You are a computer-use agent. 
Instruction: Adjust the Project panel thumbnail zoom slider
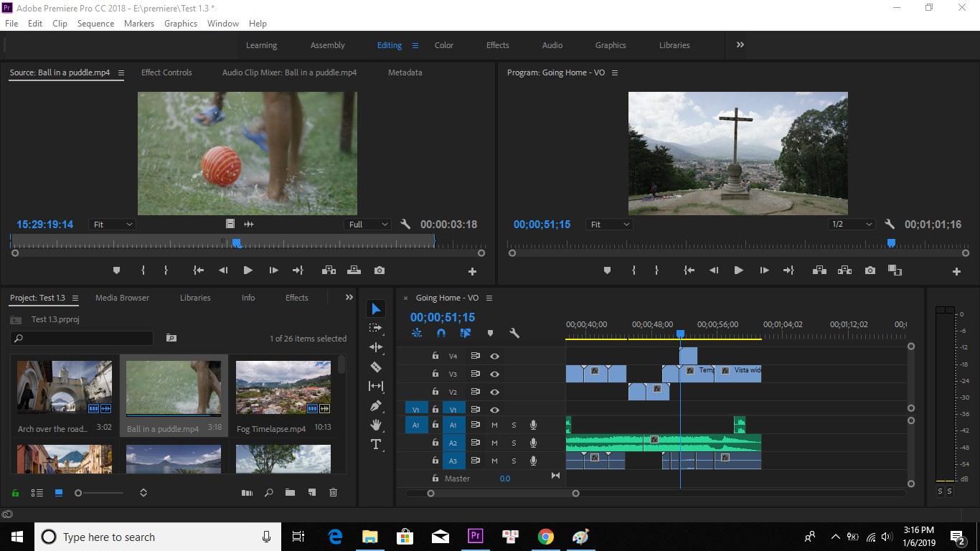pyautogui.click(x=78, y=493)
